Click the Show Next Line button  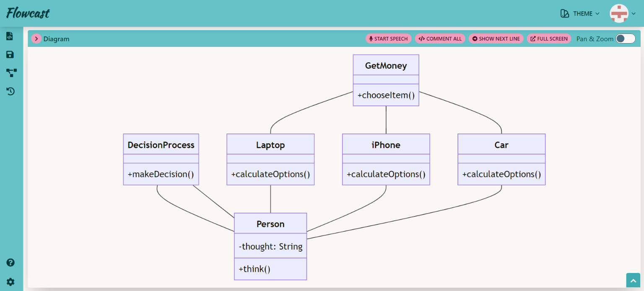[496, 39]
